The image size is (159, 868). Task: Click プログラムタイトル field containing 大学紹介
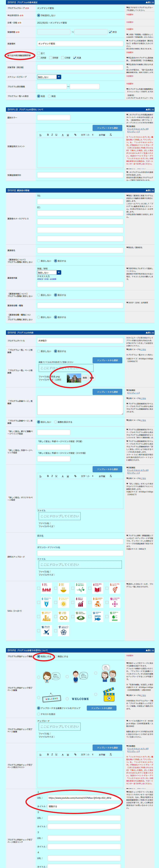tap(80, 341)
